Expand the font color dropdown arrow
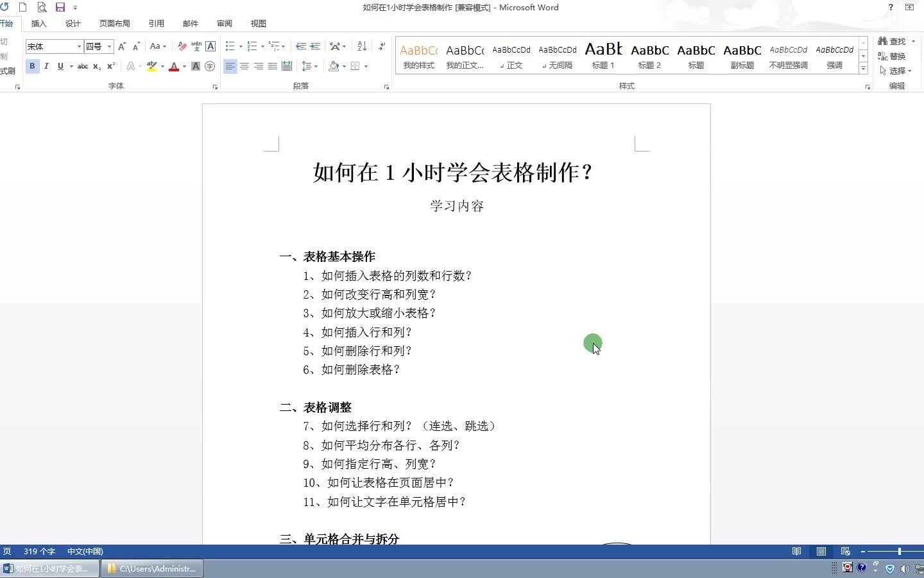The image size is (924, 578). click(x=184, y=66)
